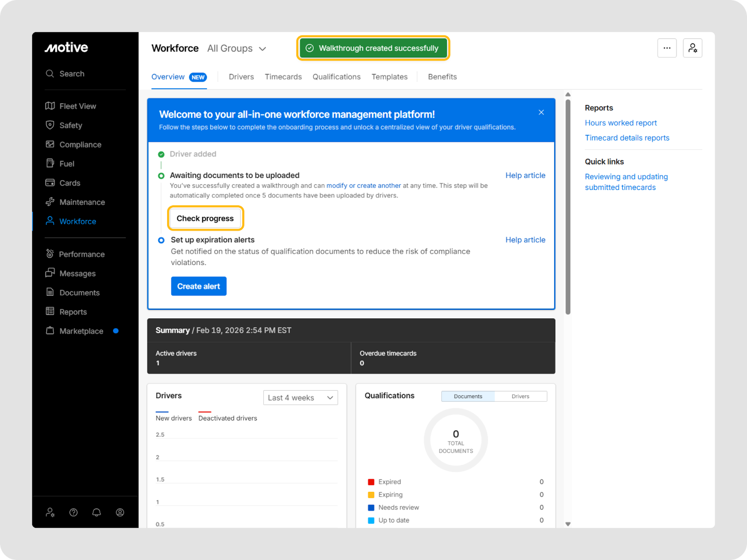The image size is (747, 560).
Task: Click the user settings icon at top right
Action: coord(692,48)
